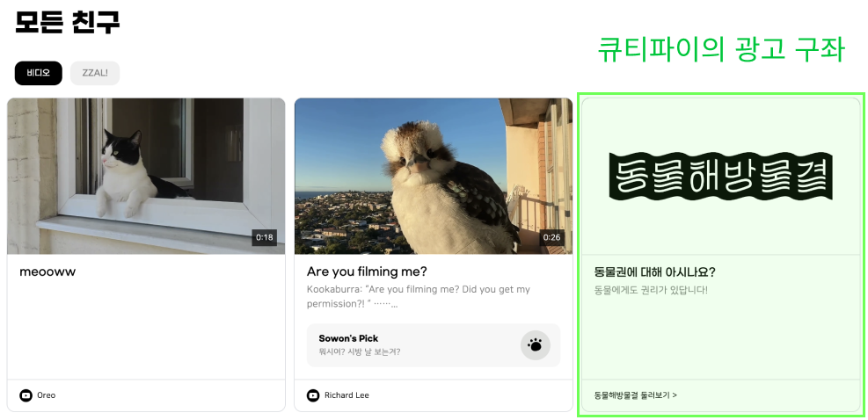
Task: Open the Are you filming me? title
Action: [367, 272]
